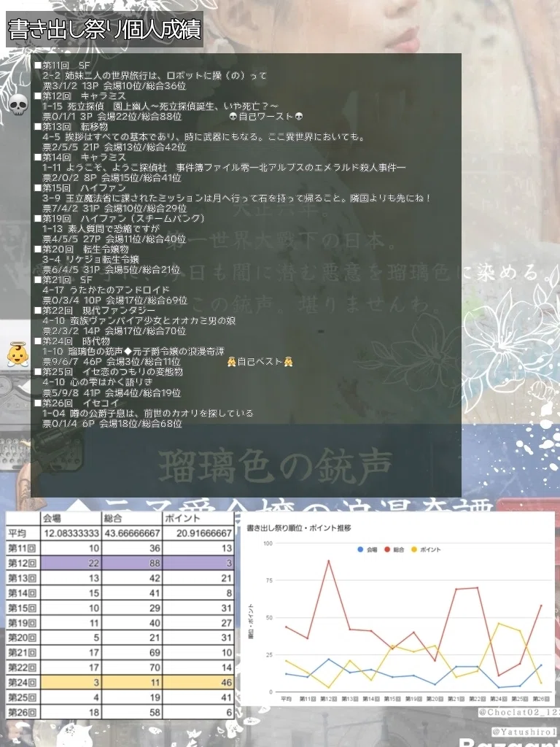Click the yellow ポイント legend dot in chart

[x=414, y=549]
